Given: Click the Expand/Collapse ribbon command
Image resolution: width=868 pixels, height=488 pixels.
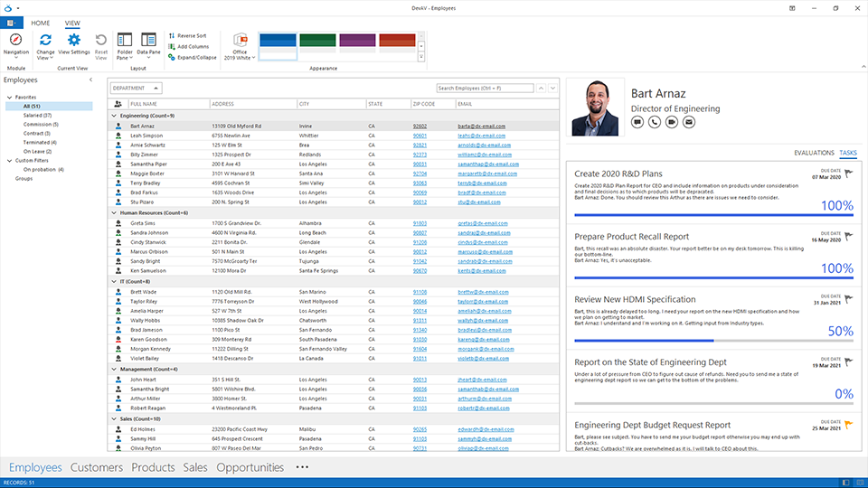Looking at the screenshot, I should (196, 57).
